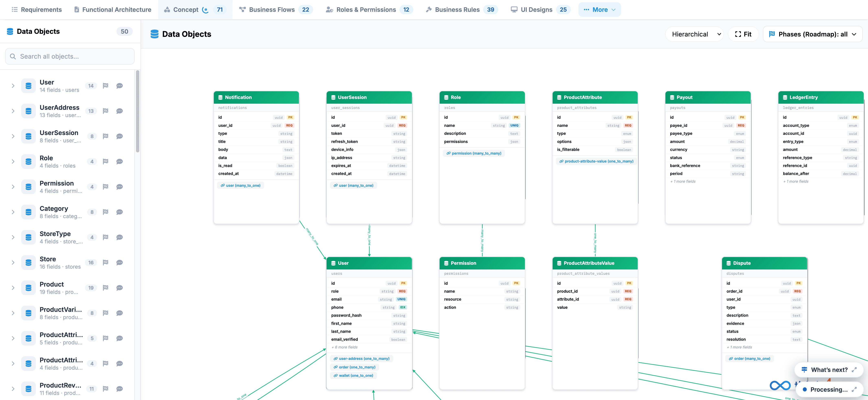The image size is (868, 400).
Task: Open the Phases (Roadmap): all dropdown
Action: [x=812, y=34]
